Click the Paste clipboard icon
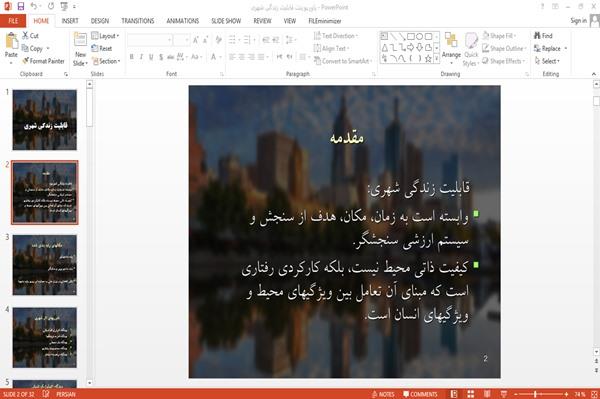This screenshot has height=399, width=600. coord(11,41)
